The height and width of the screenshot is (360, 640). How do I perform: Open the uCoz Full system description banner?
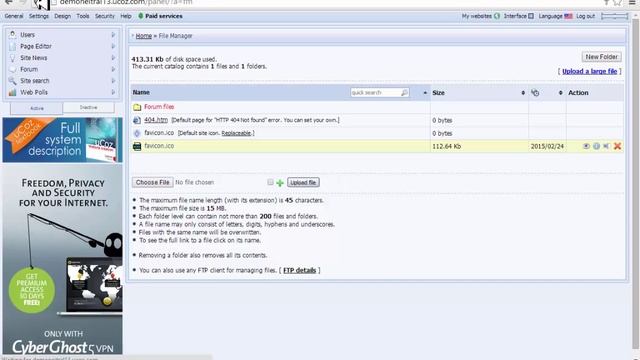point(62,140)
